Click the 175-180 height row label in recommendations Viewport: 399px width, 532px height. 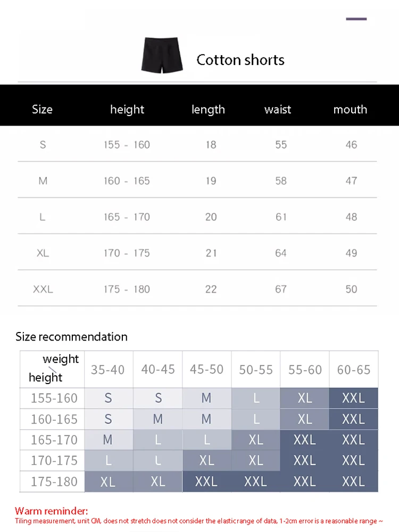coord(54,481)
